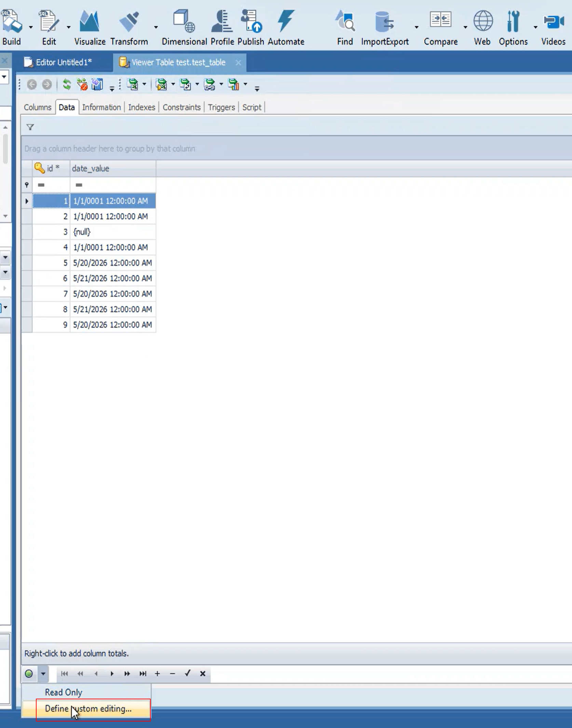Open the Build query tool

point(12,27)
